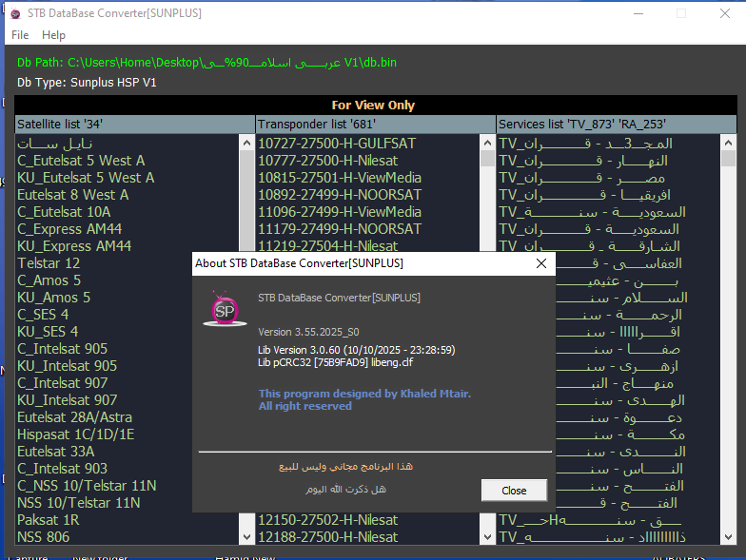Screen dimensions: 746x560
Task: Minimize the STB DataBase Converter window
Action: click(x=638, y=13)
